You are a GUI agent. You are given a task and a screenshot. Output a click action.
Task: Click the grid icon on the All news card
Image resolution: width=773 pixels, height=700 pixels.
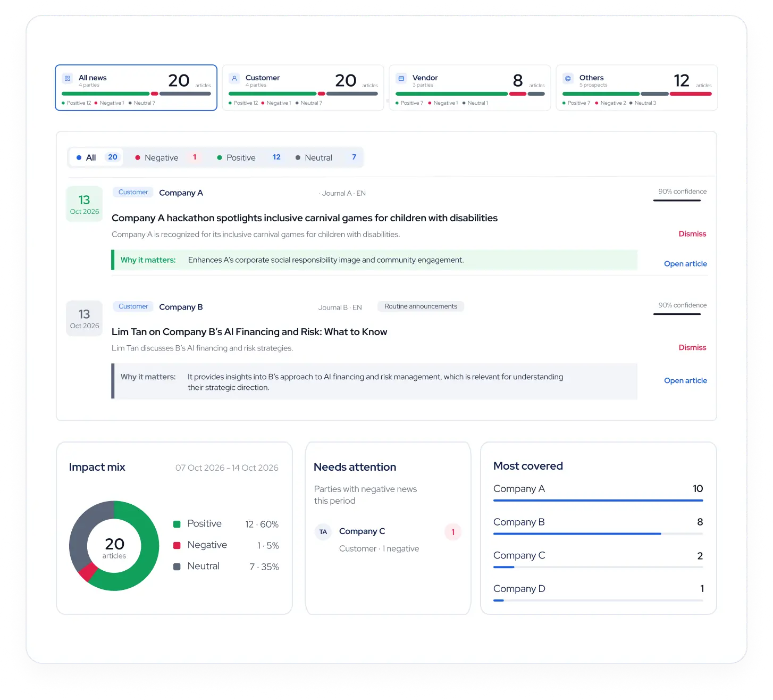(68, 78)
